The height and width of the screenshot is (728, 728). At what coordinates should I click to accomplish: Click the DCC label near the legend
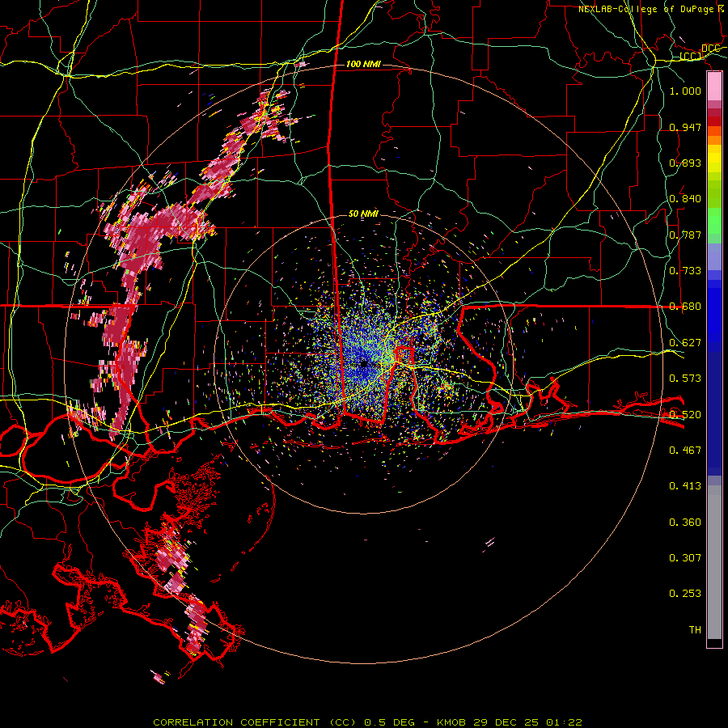pos(710,49)
